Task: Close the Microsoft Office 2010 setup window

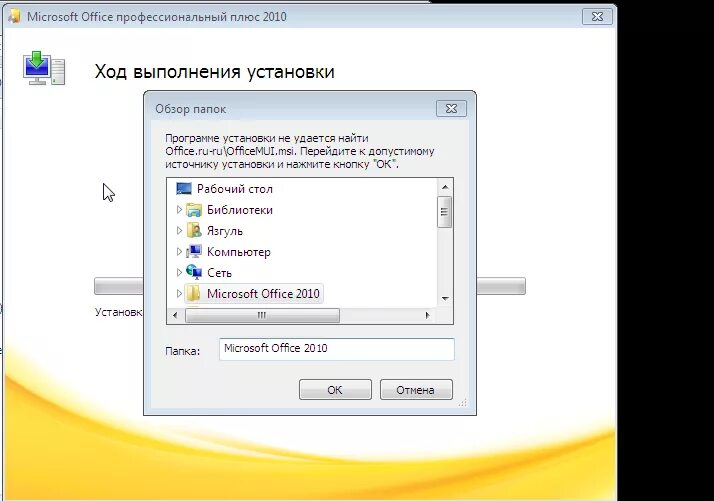Action: pos(597,16)
